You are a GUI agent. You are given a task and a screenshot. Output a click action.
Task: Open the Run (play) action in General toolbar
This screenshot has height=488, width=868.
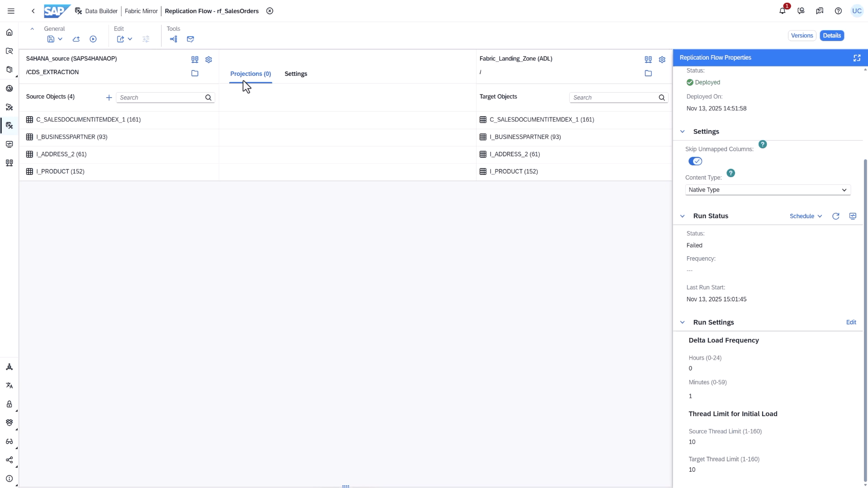point(93,39)
